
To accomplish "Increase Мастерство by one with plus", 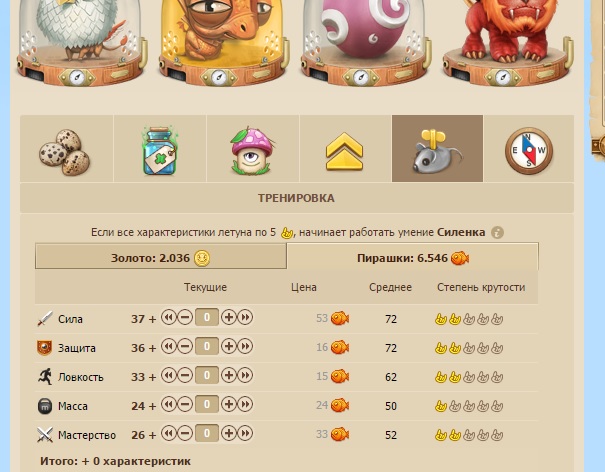I will [229, 433].
